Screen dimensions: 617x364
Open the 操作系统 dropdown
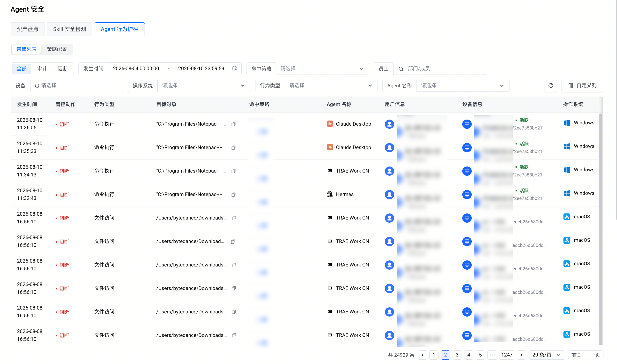click(x=204, y=86)
